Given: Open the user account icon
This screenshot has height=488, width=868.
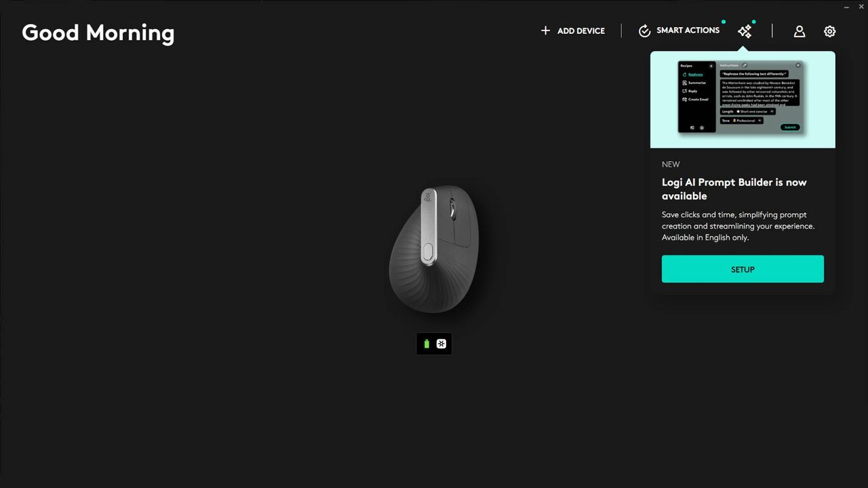Looking at the screenshot, I should click(x=800, y=31).
